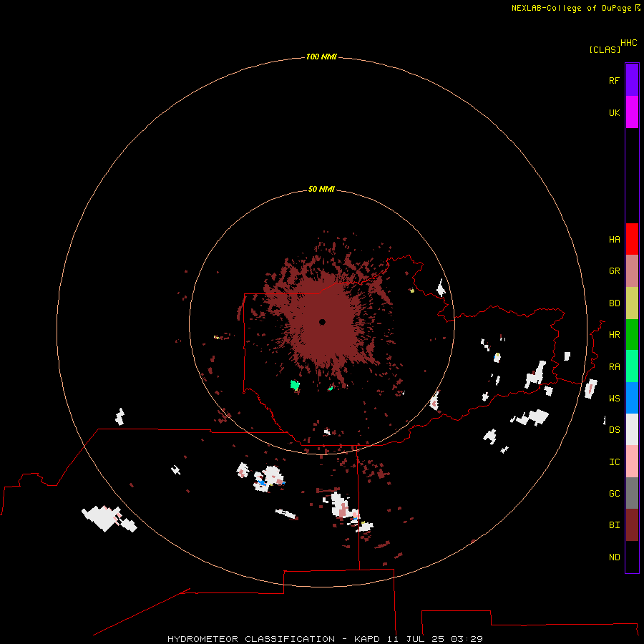Click the GR legend label
This screenshot has width=644, height=644.
click(614, 271)
